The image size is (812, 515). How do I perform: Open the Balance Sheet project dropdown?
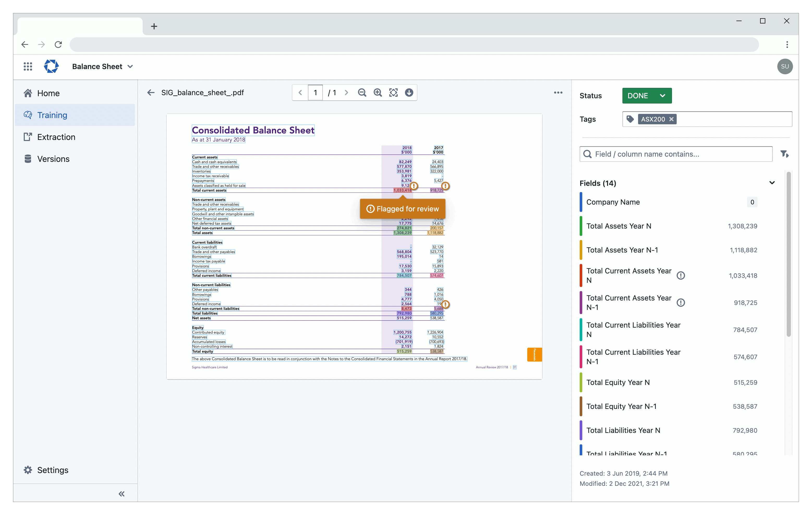point(102,66)
